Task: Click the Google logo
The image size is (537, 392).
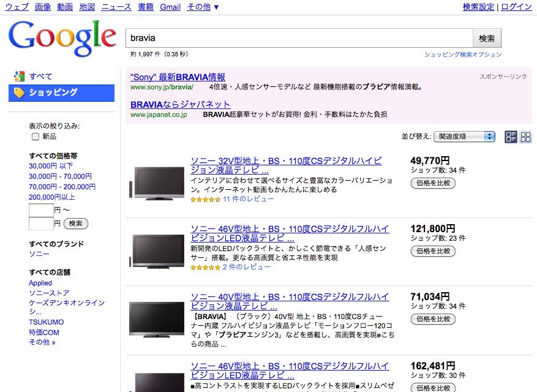Action: (x=62, y=37)
